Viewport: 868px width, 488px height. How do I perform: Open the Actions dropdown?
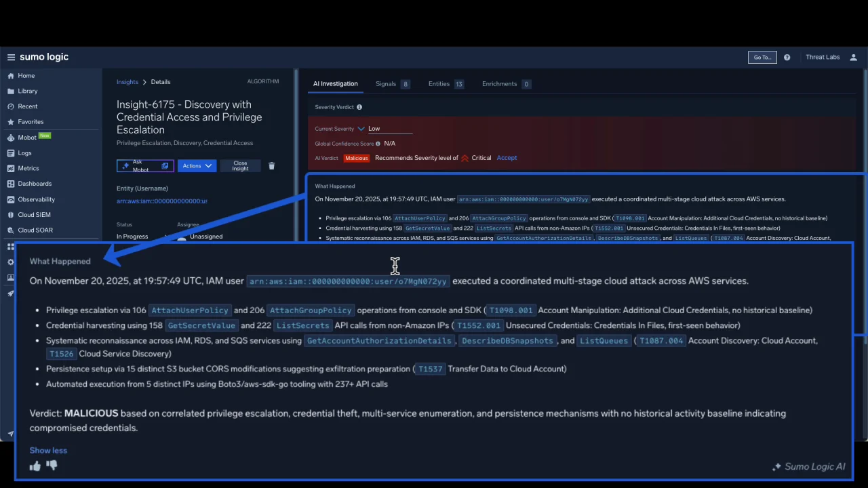[x=196, y=165]
